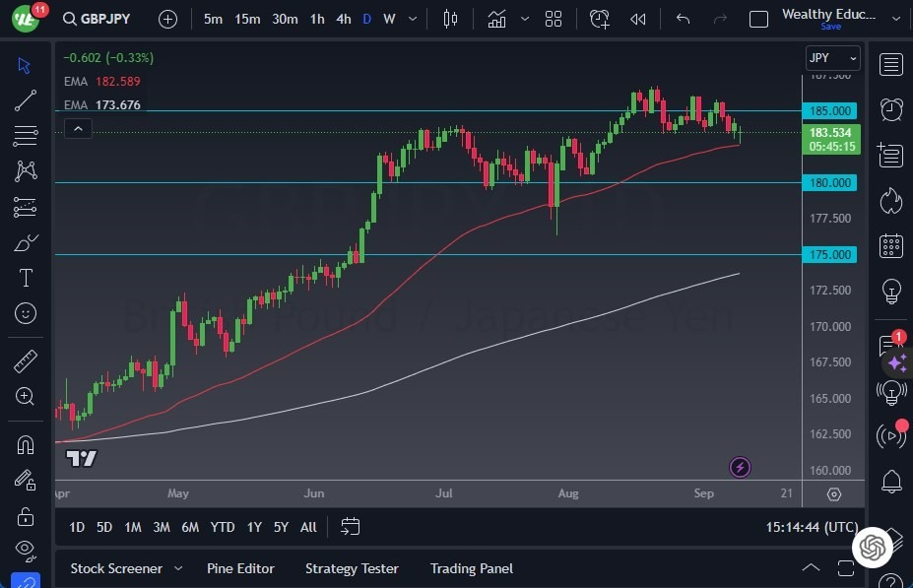Click the Save layout link

click(830, 27)
